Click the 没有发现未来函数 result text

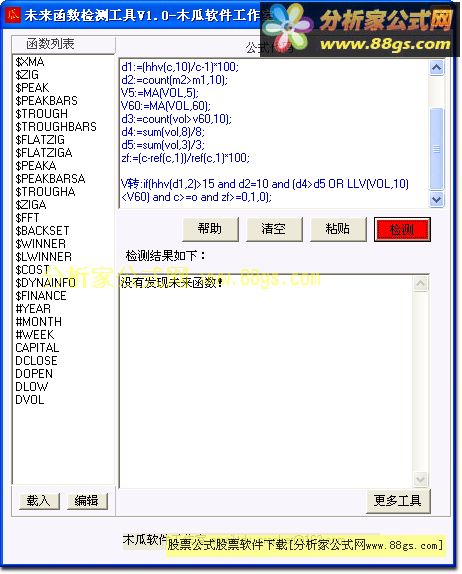(x=172, y=283)
